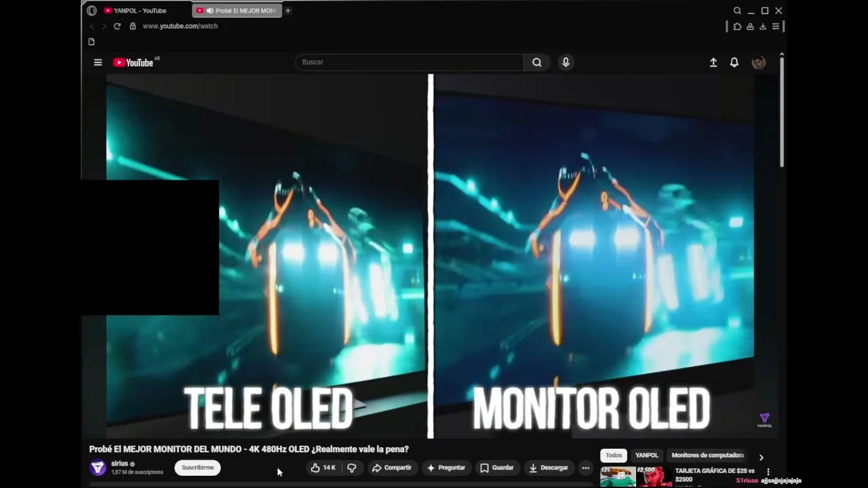The height and width of the screenshot is (488, 868).
Task: Save the video with Guardar
Action: pos(496,468)
